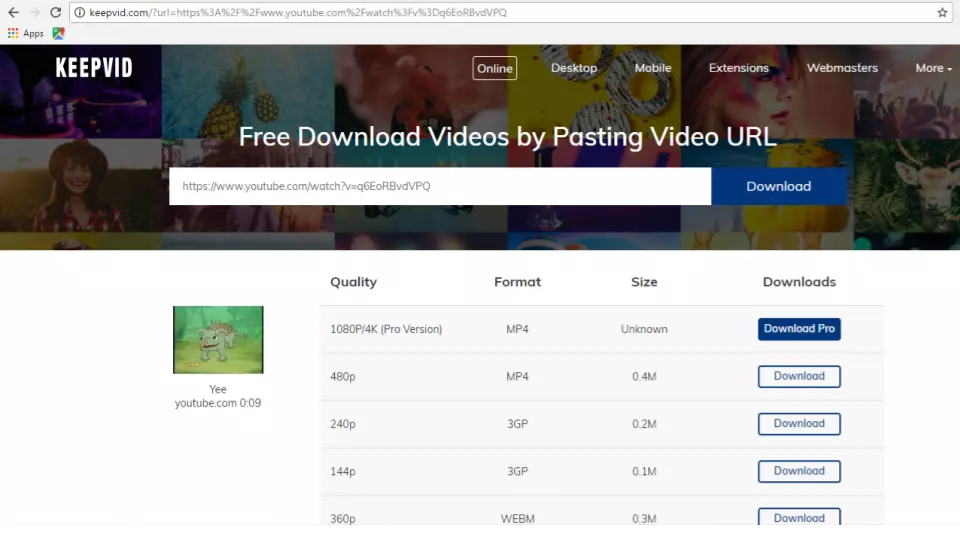Open the Maps bookmark icon
Screen dimensions: 960x540
coord(58,34)
